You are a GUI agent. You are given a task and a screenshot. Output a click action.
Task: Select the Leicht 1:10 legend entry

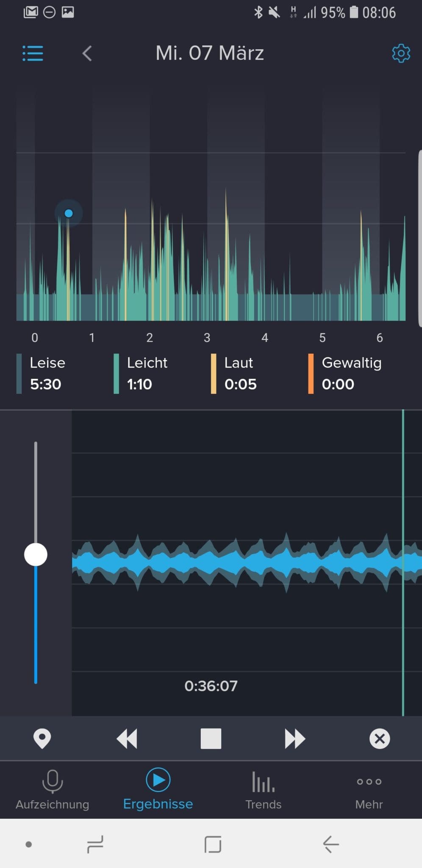click(x=146, y=373)
